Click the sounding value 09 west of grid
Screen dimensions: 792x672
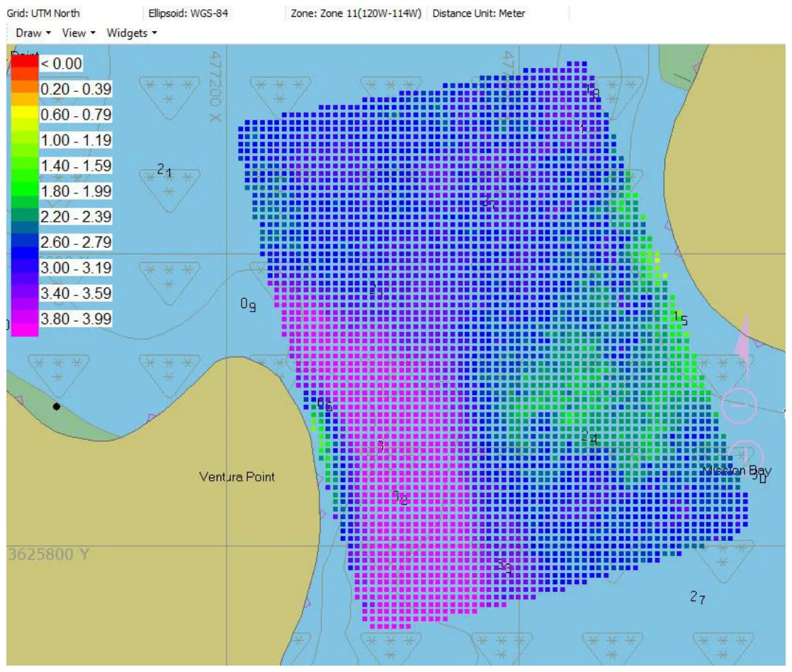[248, 304]
